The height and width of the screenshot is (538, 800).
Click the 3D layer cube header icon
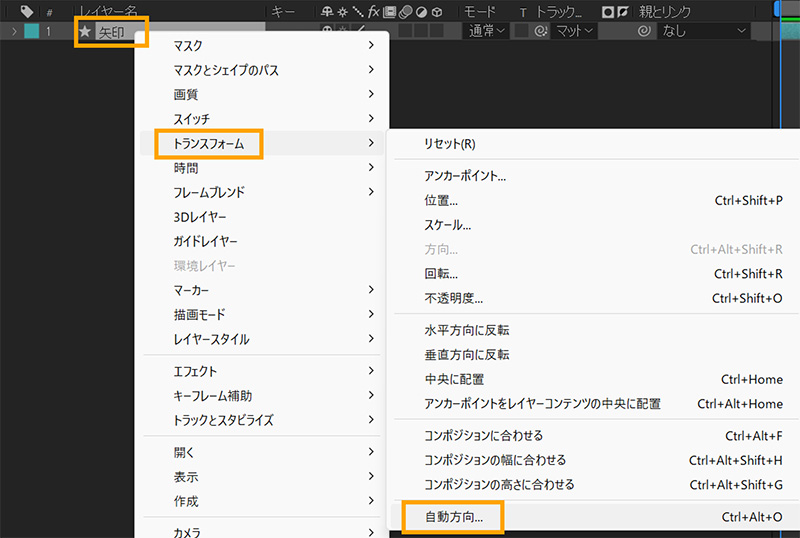(x=437, y=11)
